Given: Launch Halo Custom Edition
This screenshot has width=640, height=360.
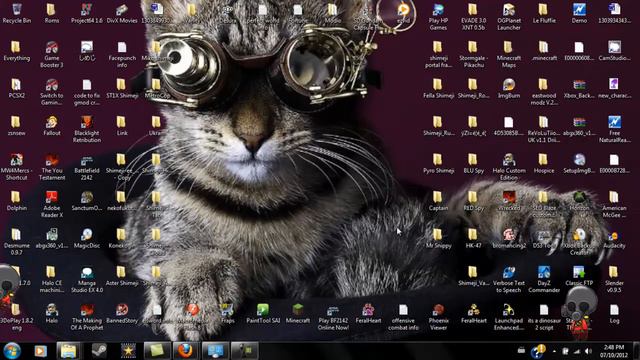Looking at the screenshot, I should point(509,167).
